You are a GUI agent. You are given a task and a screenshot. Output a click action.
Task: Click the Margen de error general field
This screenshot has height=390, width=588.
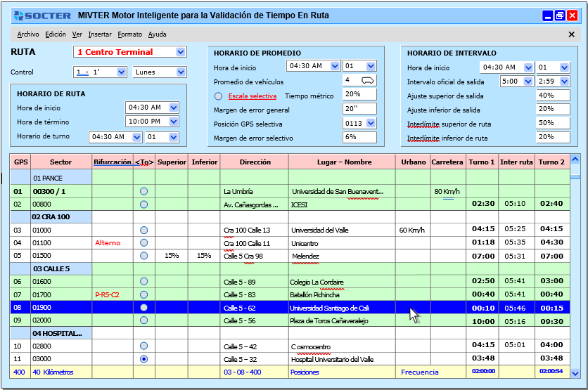[x=359, y=109]
